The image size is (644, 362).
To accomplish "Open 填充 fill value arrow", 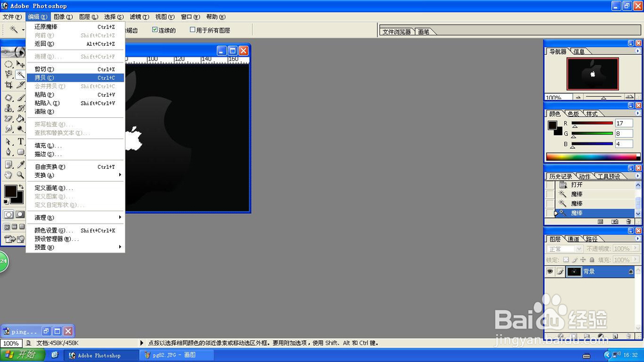I will pos(636,260).
